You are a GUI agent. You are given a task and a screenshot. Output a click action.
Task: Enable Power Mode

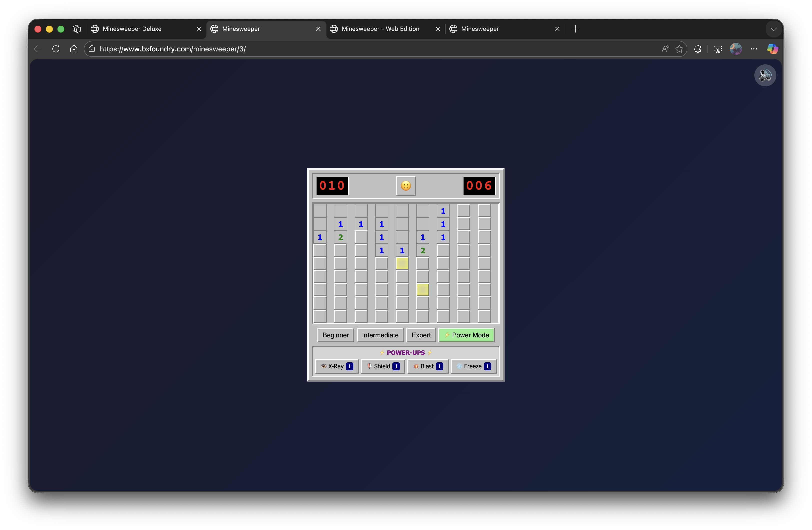point(466,335)
